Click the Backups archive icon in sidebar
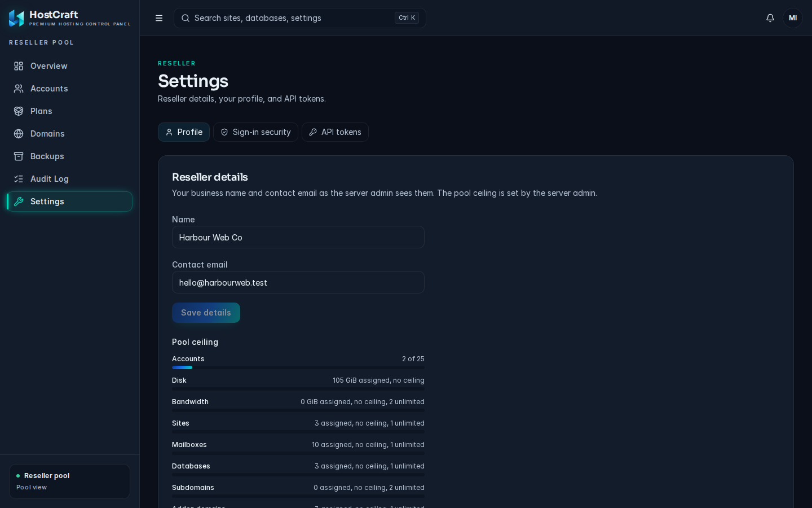The width and height of the screenshot is (812, 508). point(19,156)
